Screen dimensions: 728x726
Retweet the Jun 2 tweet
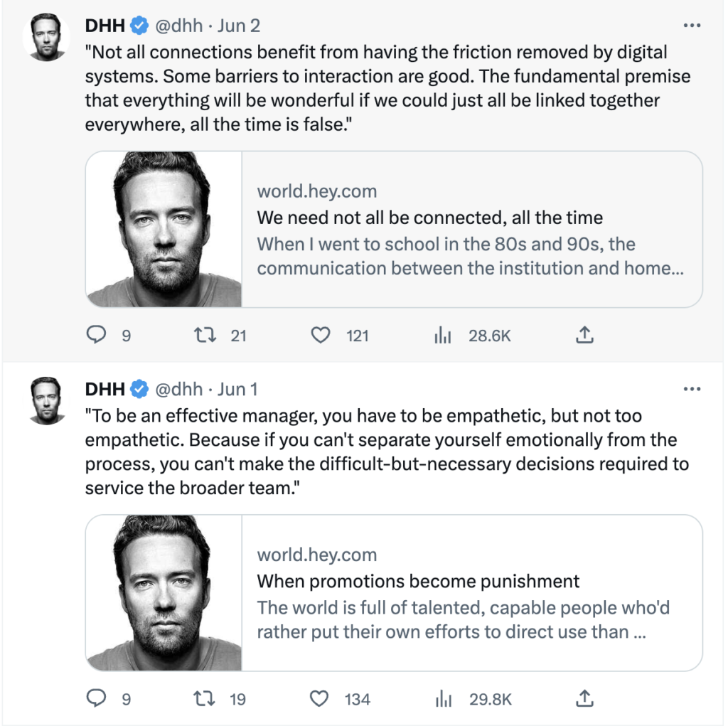(204, 335)
